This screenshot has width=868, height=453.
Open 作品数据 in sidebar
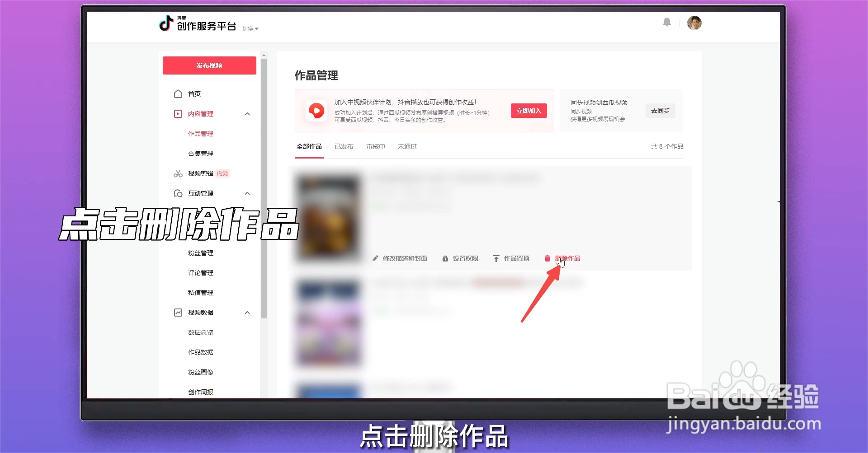(x=201, y=352)
